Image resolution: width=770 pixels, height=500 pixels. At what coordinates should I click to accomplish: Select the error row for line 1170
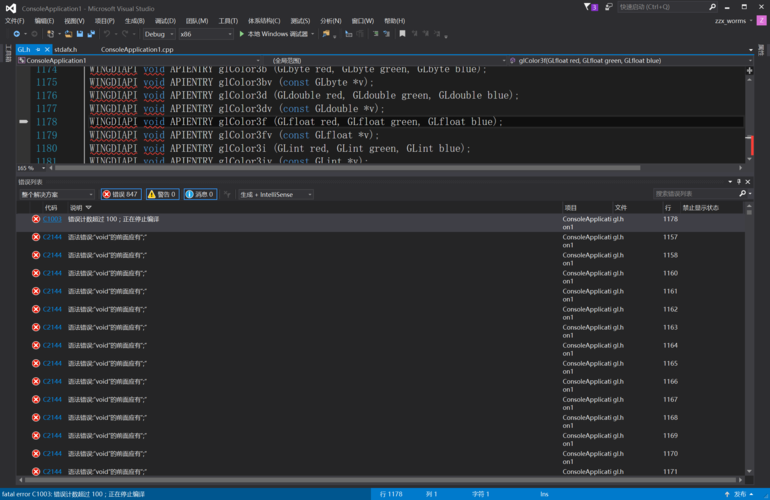tap(381, 457)
